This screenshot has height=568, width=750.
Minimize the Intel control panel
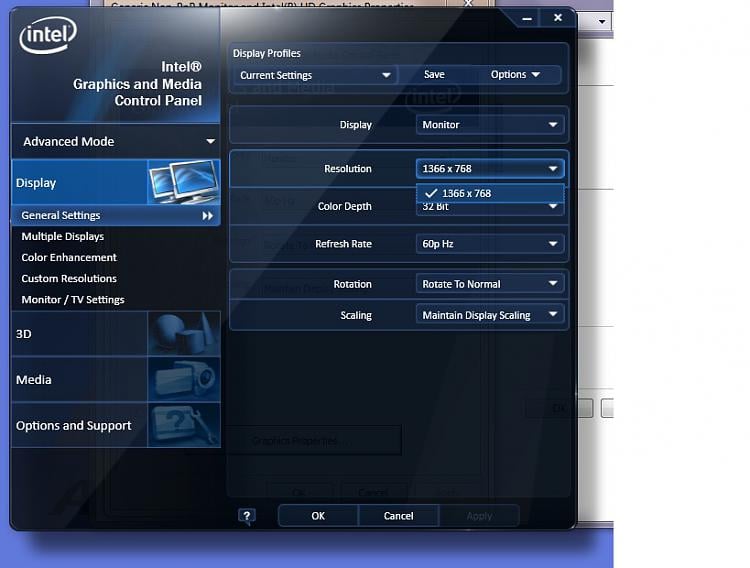pyautogui.click(x=527, y=19)
